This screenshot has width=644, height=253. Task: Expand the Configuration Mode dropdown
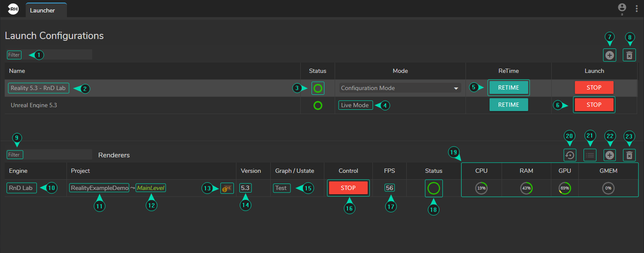tap(400, 88)
